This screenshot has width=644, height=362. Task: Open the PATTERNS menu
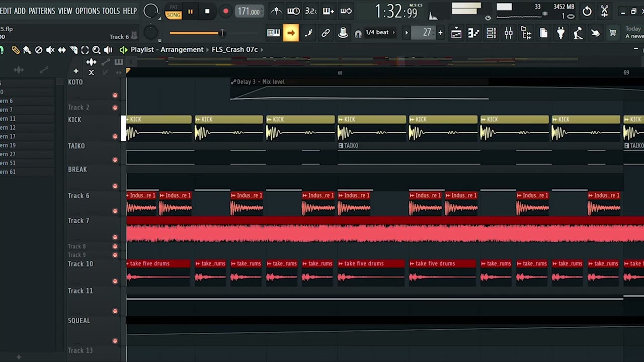point(42,11)
